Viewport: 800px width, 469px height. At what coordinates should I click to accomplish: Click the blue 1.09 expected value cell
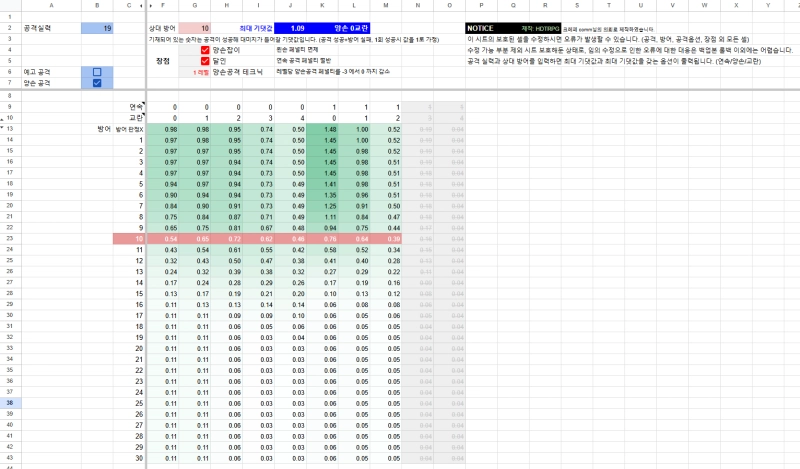(297, 28)
